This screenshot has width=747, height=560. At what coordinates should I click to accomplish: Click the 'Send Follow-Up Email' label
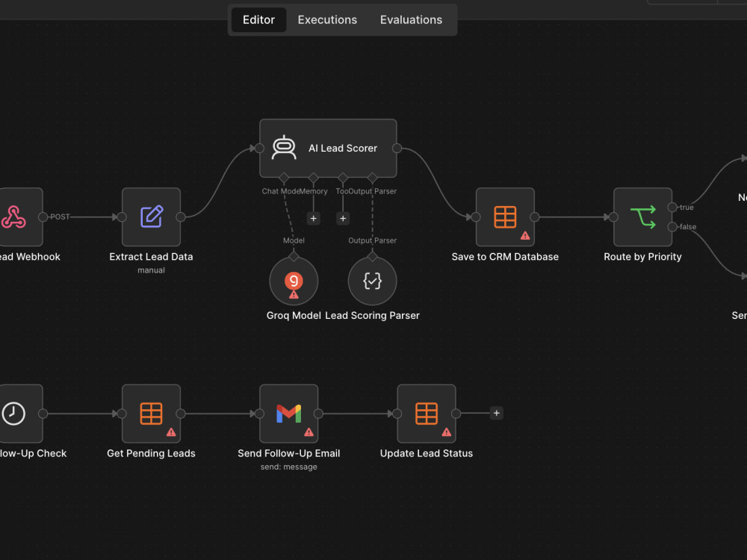pos(288,453)
